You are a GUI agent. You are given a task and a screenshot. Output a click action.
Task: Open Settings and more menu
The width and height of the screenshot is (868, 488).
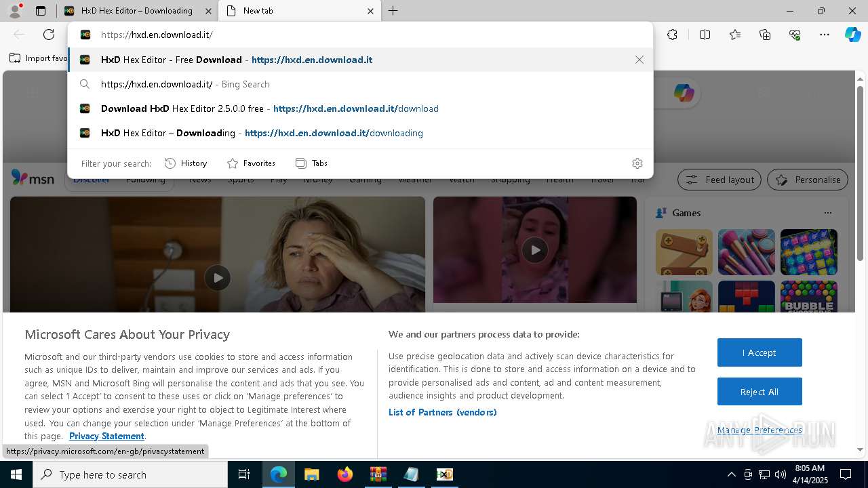(x=825, y=35)
